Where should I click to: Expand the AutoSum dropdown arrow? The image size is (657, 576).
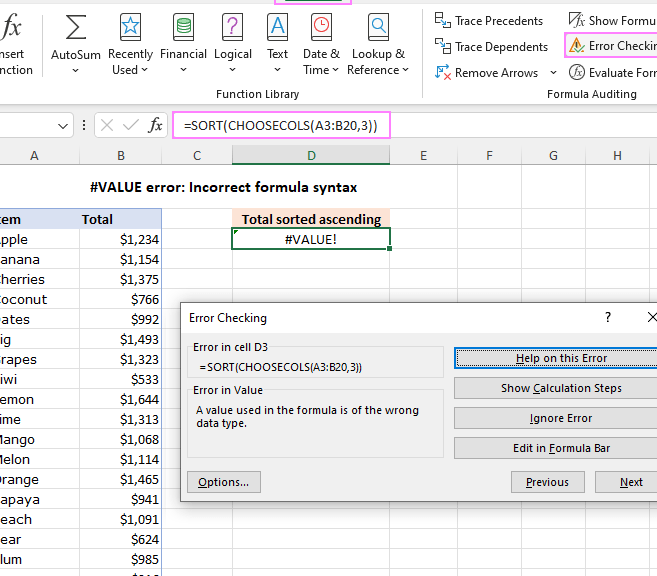click(x=75, y=70)
